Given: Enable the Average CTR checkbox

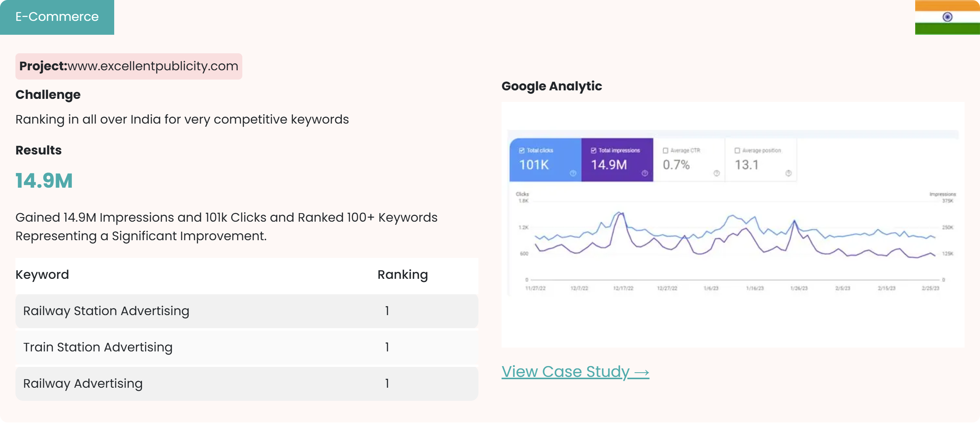Looking at the screenshot, I should pos(665,151).
